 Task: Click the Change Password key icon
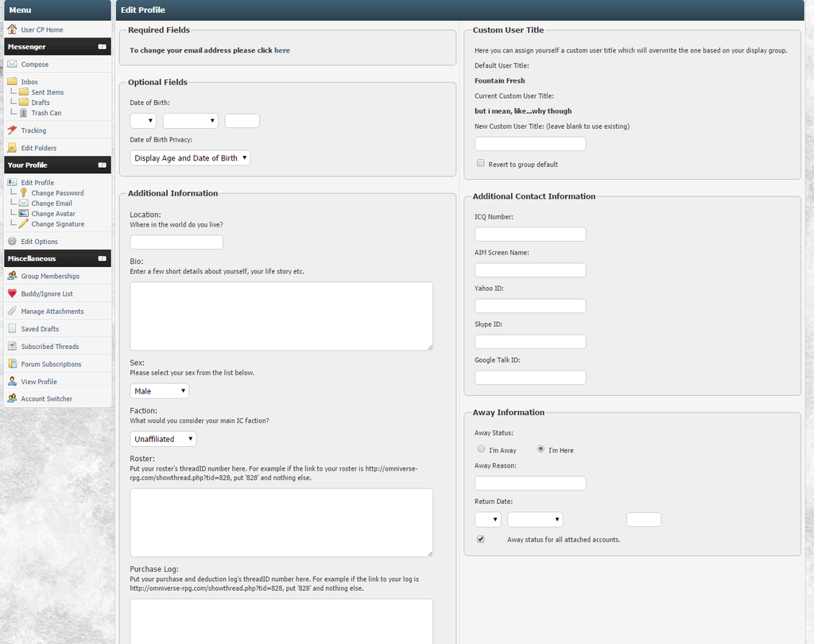tap(23, 192)
